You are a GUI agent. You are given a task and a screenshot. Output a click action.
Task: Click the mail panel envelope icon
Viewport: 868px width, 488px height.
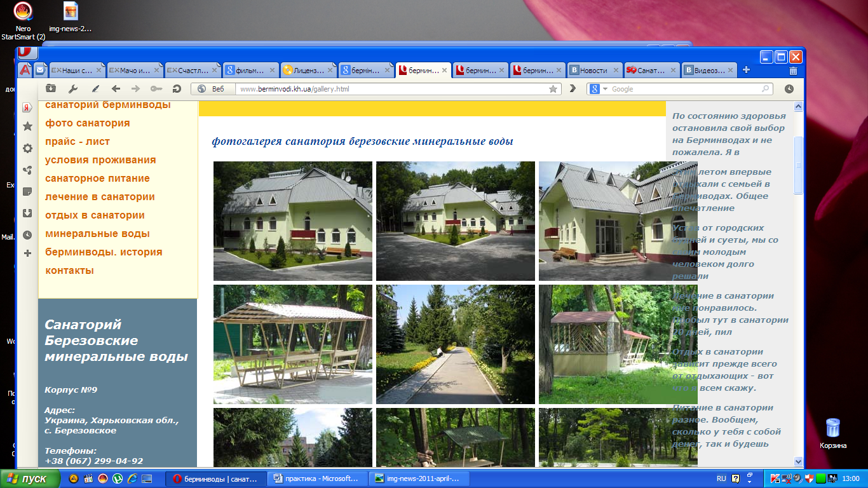pyautogui.click(x=40, y=70)
